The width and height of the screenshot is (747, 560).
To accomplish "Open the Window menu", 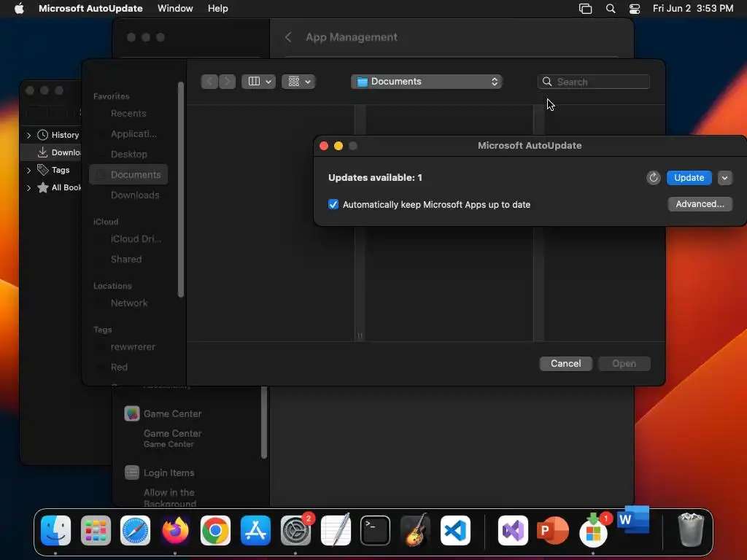I will 175,9.
